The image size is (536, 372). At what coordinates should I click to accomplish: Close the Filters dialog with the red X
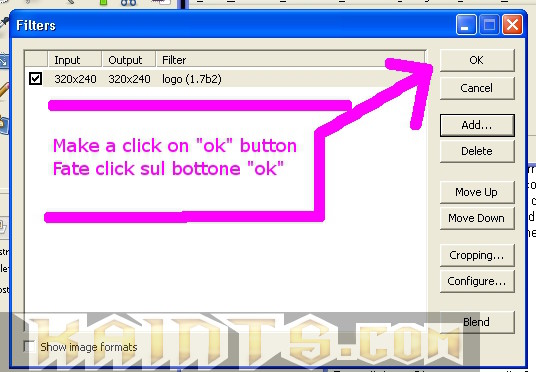(x=512, y=25)
